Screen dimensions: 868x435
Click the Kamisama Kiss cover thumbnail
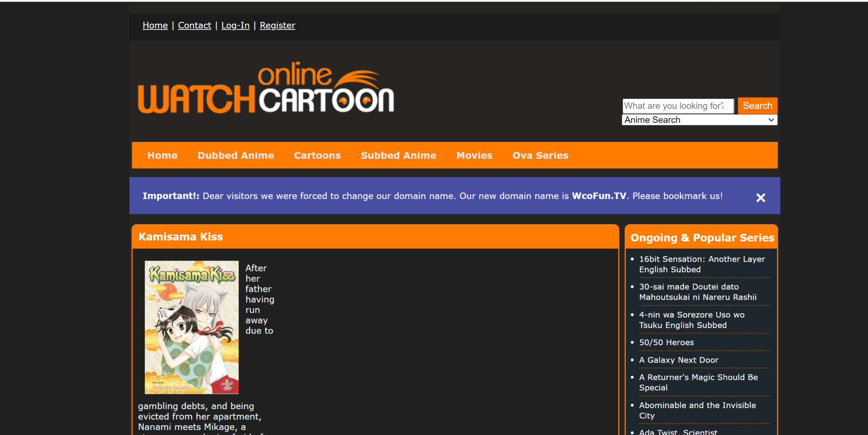coord(192,327)
